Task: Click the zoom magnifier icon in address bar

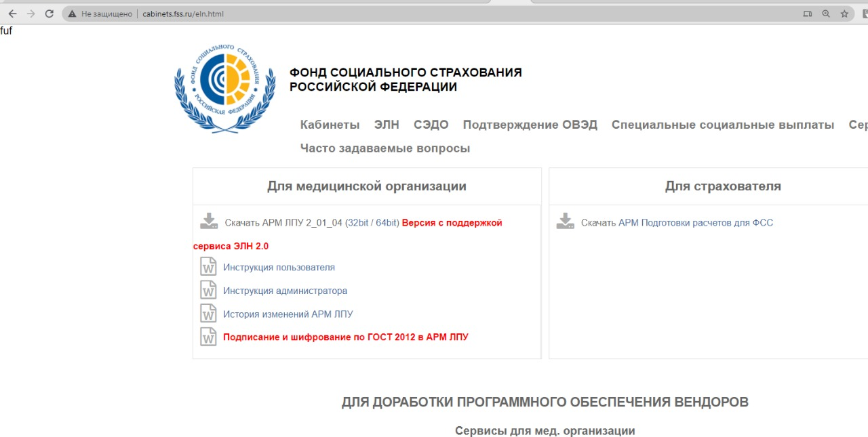Action: click(826, 14)
